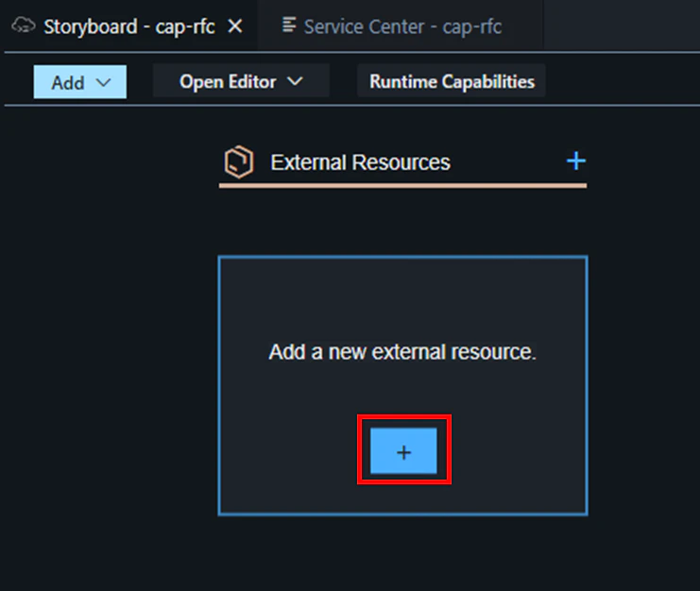The image size is (700, 591).
Task: Click the plus icon beside External Resources heading
Action: 576,161
